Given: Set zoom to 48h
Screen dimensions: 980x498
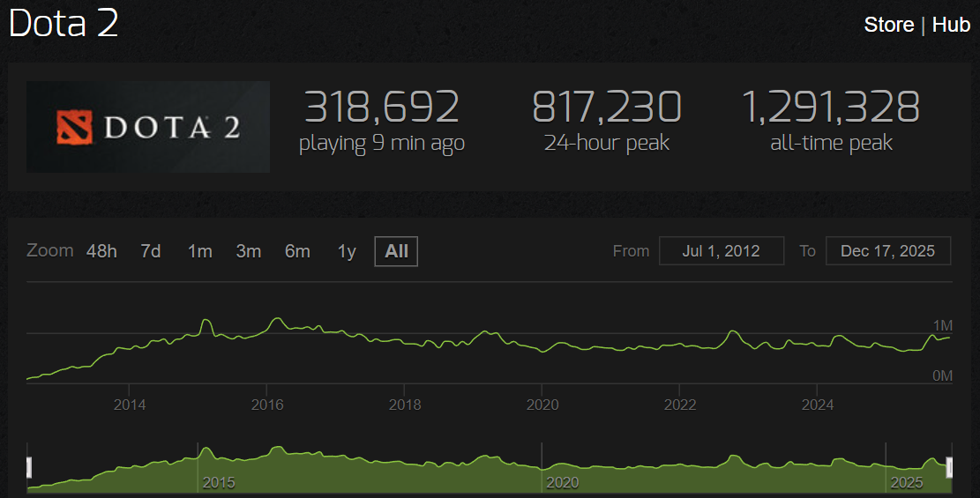Looking at the screenshot, I should point(101,251).
